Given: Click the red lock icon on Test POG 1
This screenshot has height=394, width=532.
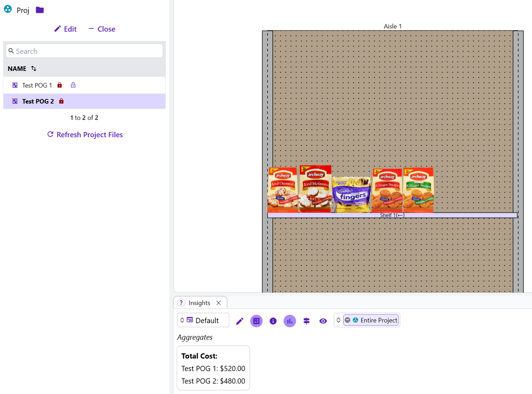Looking at the screenshot, I should (x=59, y=85).
